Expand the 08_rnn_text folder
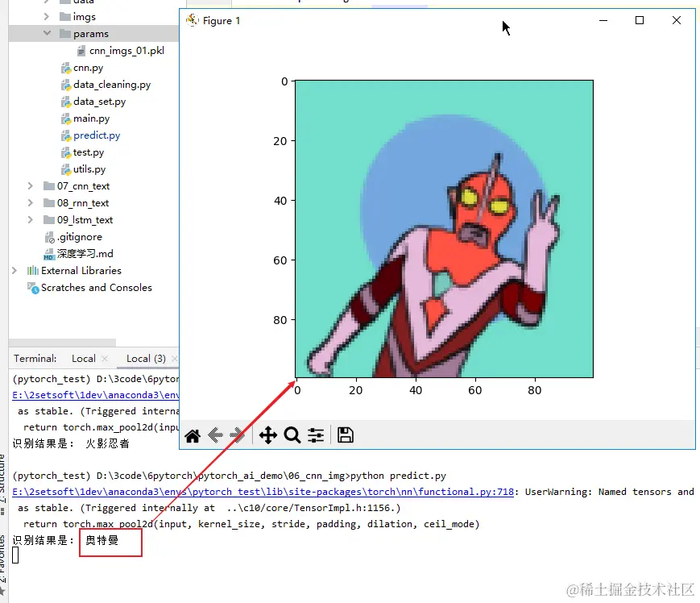Viewport: 700px width, 603px height. pos(31,203)
